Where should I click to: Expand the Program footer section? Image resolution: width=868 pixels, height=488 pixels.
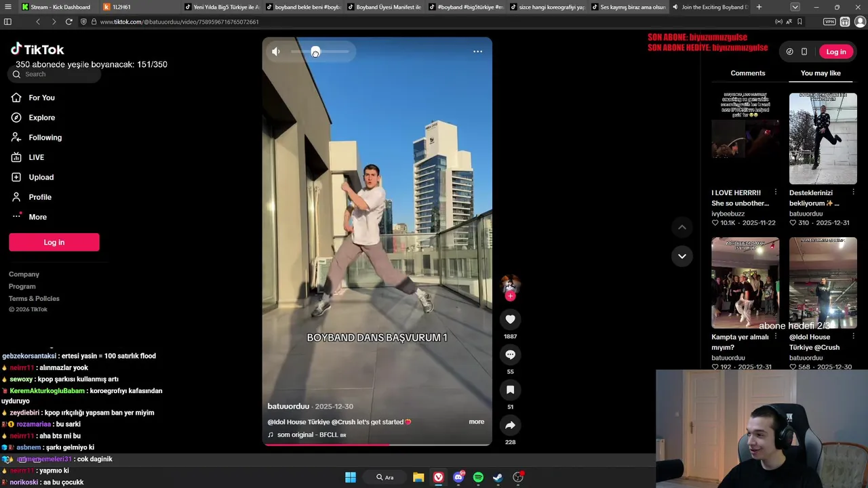point(22,287)
